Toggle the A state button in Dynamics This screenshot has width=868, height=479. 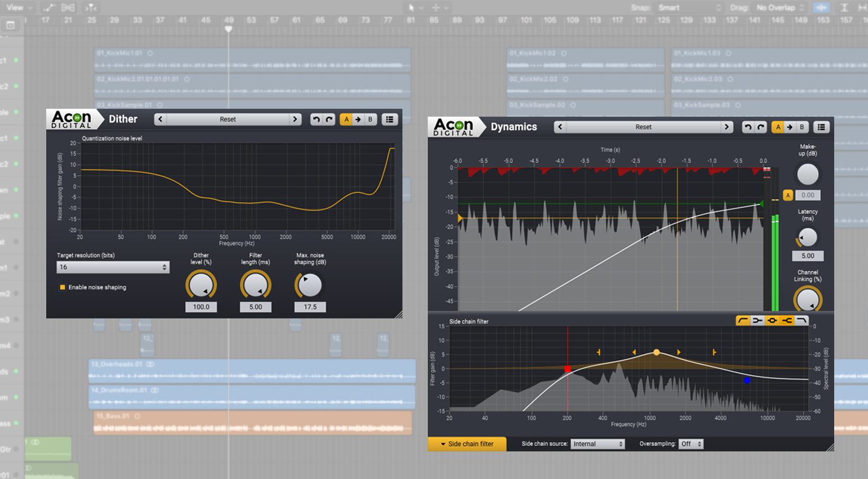(x=778, y=127)
